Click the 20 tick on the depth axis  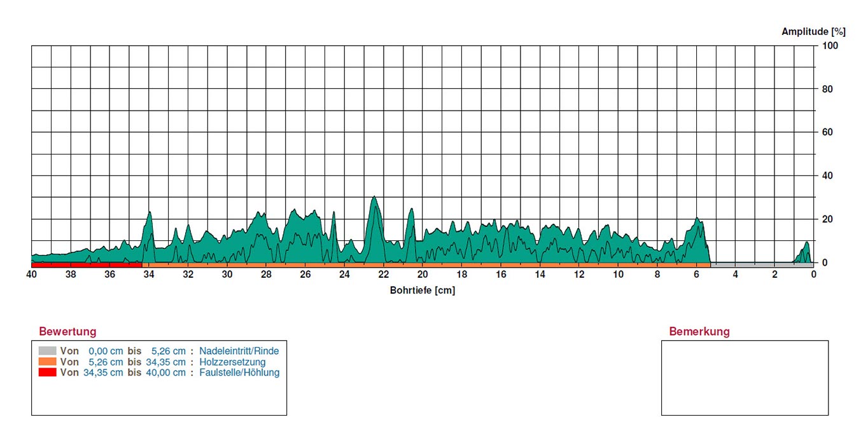click(x=423, y=275)
